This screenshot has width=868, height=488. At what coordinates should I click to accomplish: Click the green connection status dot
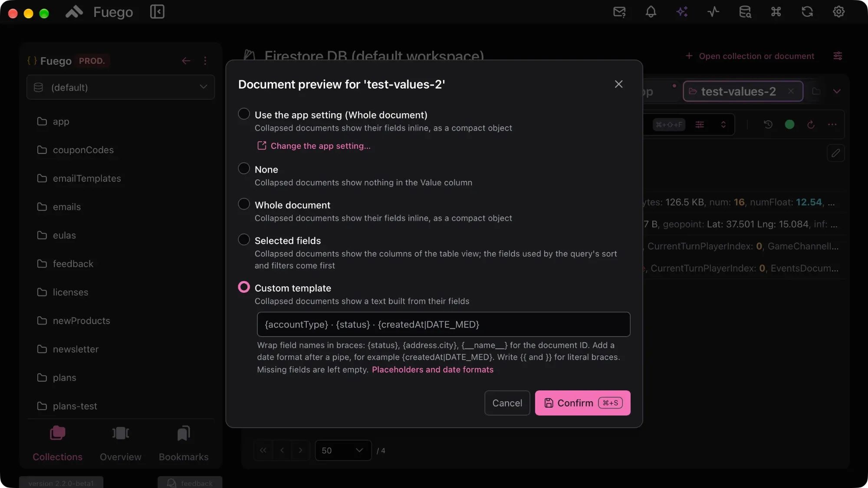(789, 124)
